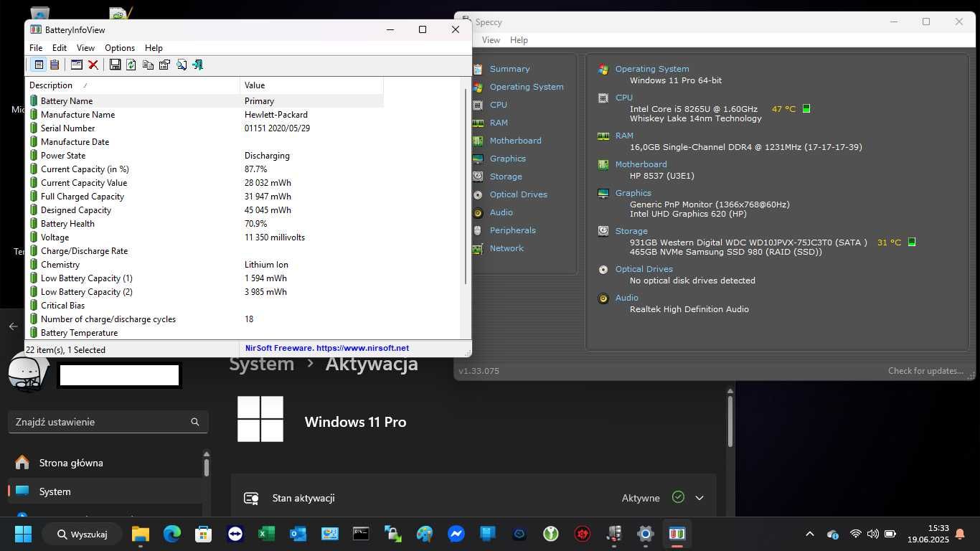The height and width of the screenshot is (551, 980).
Task: Open Operating System in the Speccy sidebar
Action: tap(527, 87)
